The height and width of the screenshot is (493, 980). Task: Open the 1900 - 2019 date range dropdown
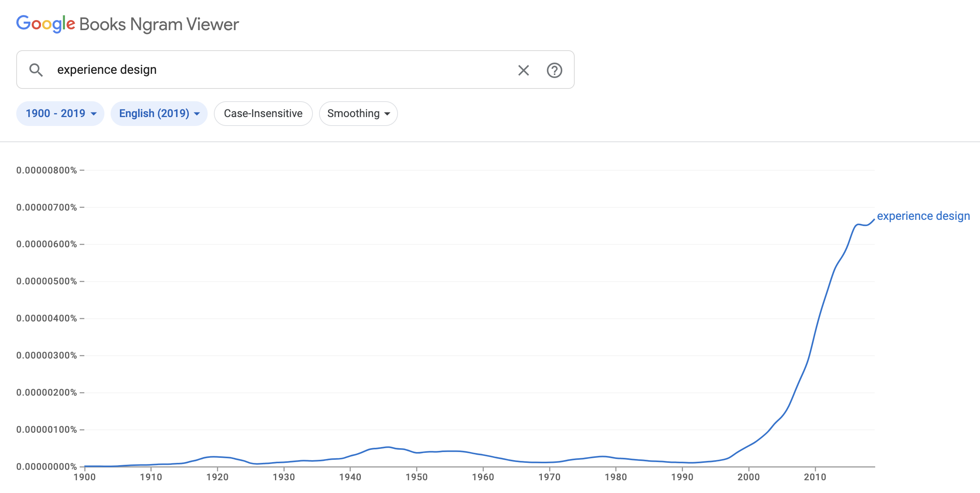[60, 114]
